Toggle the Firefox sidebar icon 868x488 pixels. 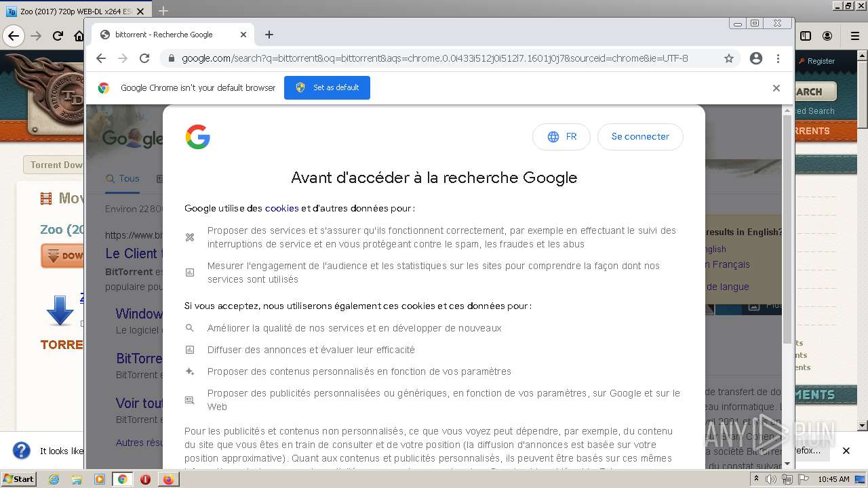[x=806, y=36]
